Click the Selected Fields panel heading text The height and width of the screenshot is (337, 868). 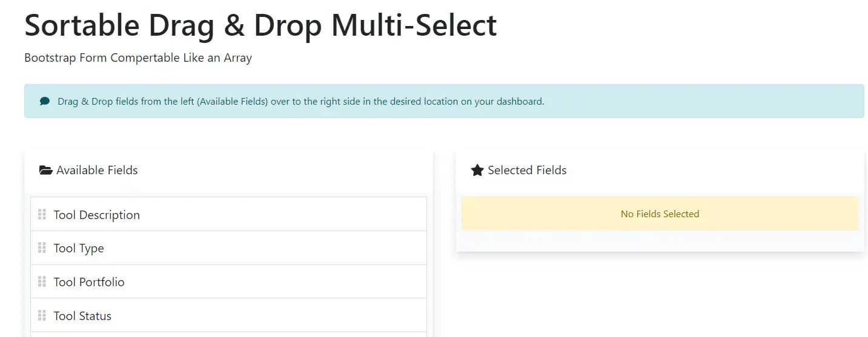[527, 171]
